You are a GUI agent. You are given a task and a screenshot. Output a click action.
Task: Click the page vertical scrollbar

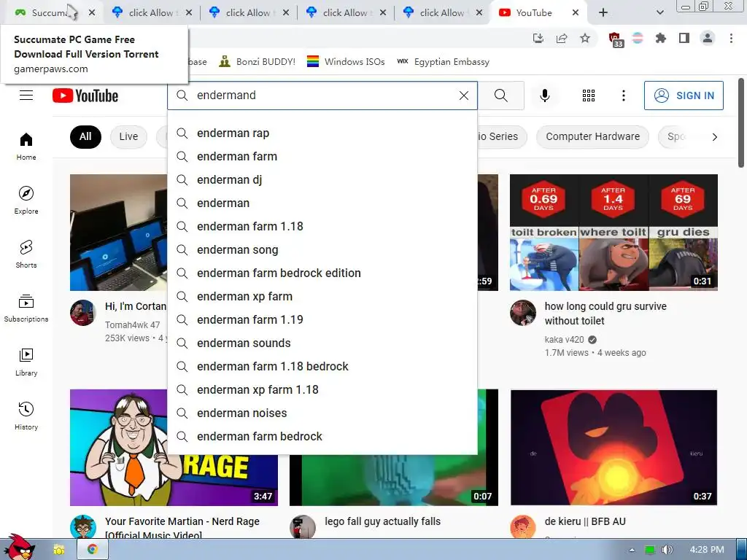click(741, 122)
